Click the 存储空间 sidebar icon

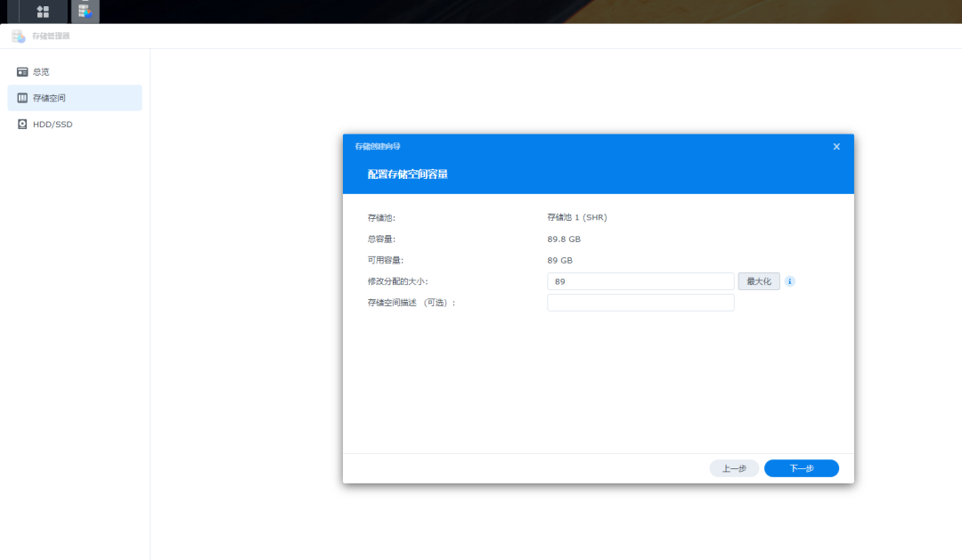(22, 98)
